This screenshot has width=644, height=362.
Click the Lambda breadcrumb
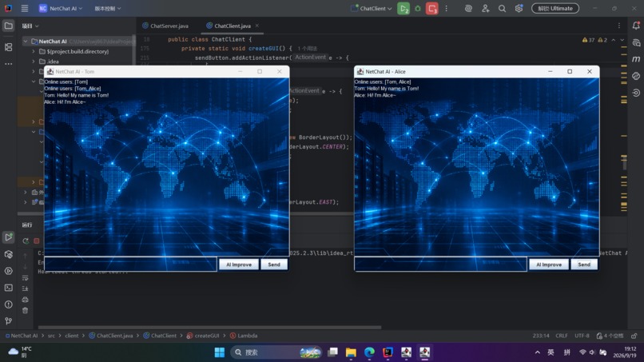point(244,336)
